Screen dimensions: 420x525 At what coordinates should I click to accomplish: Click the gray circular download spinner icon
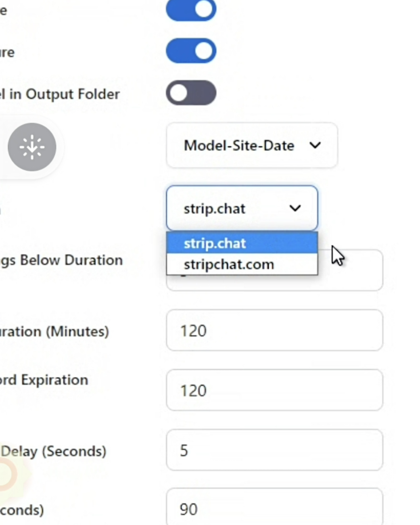point(32,147)
